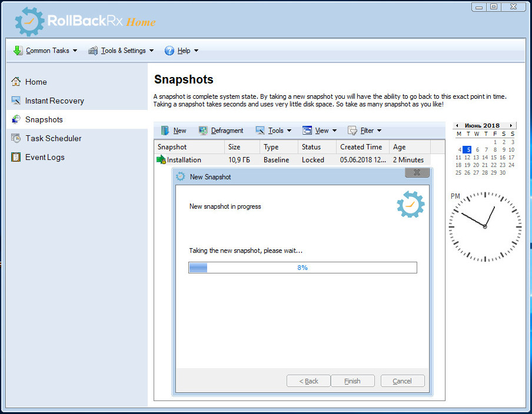Click the Filter icon in snapshot toolbar

click(353, 131)
